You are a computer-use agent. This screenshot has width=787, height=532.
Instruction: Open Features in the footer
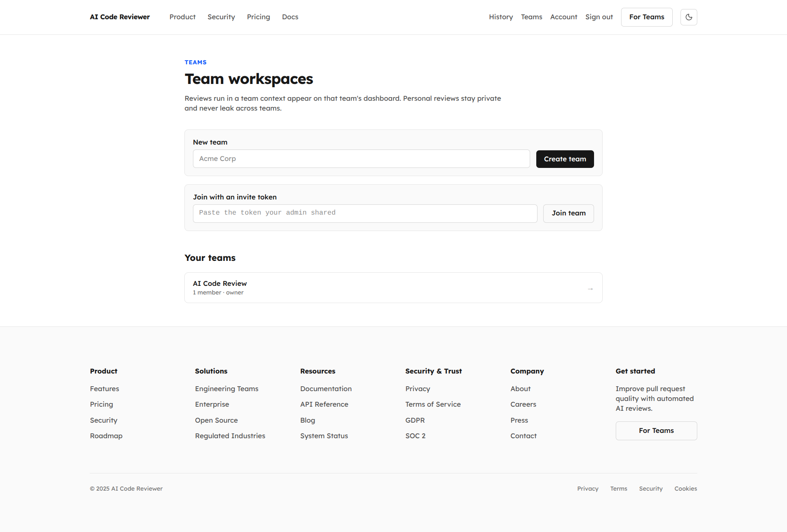(x=104, y=389)
